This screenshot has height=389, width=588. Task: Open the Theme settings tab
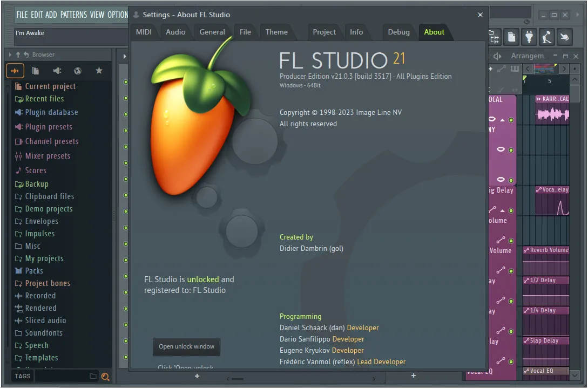coord(276,32)
